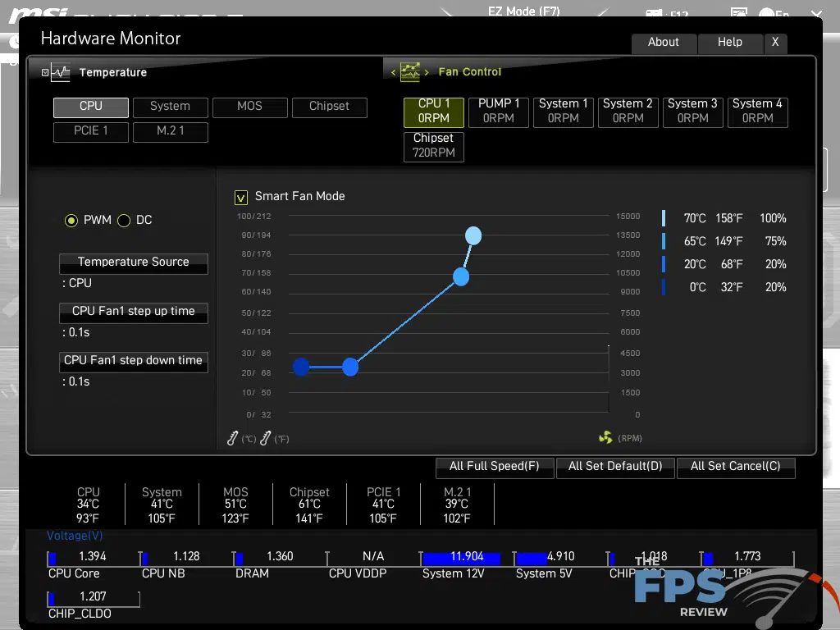Click the Voltage(V) heading
Image resolution: width=840 pixels, height=630 pixels.
[75, 536]
